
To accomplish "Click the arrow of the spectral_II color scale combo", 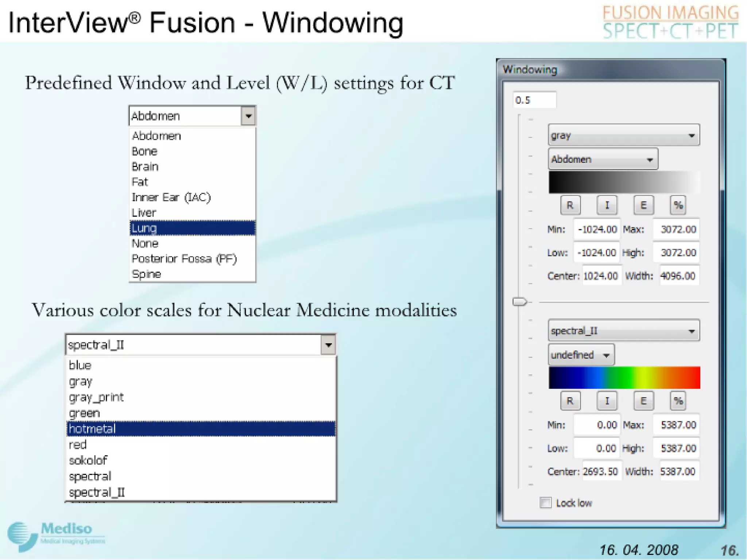I will click(x=328, y=345).
